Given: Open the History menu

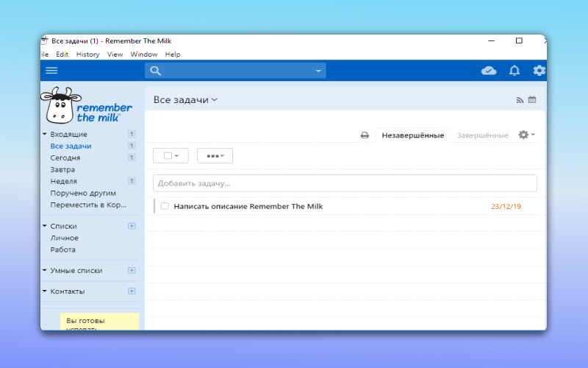Looking at the screenshot, I should (x=87, y=54).
